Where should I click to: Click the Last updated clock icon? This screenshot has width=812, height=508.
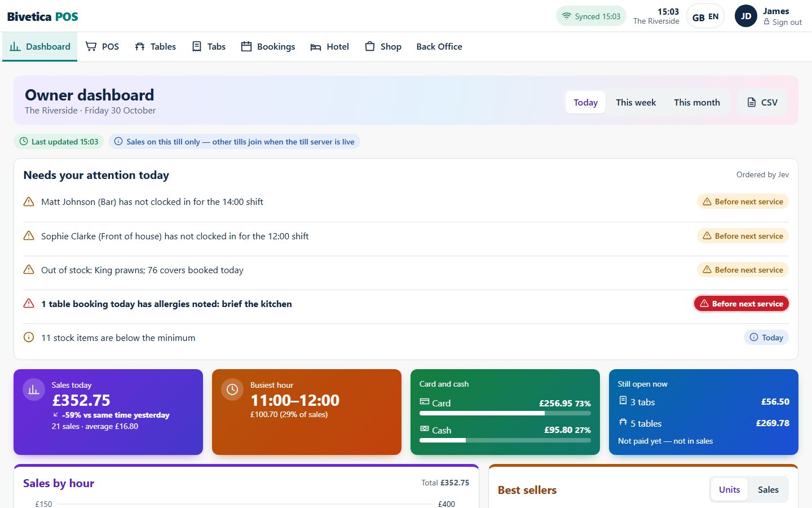click(24, 142)
